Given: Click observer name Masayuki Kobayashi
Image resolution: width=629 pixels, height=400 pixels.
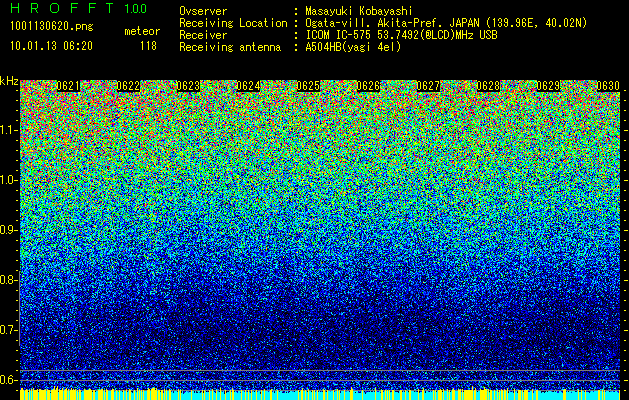Looking at the screenshot, I should point(359,11).
